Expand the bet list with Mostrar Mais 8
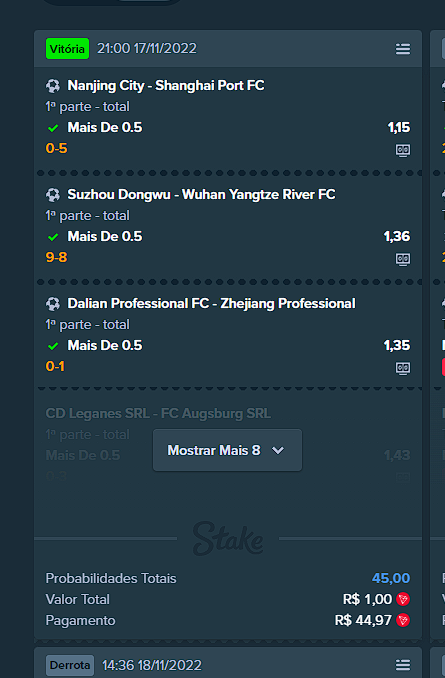445x678 pixels. 227,450
